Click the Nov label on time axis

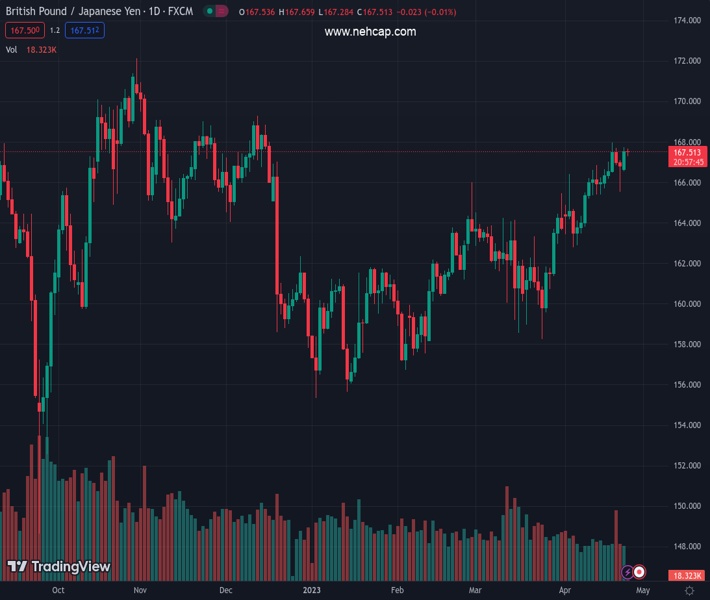pyautogui.click(x=140, y=590)
